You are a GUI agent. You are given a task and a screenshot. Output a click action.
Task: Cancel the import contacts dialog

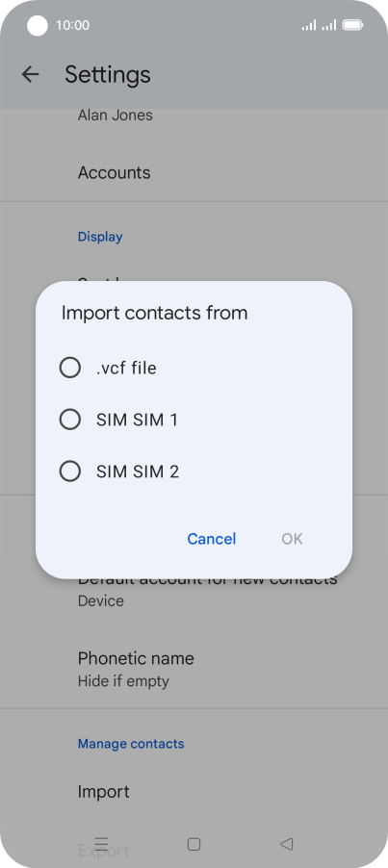212,539
